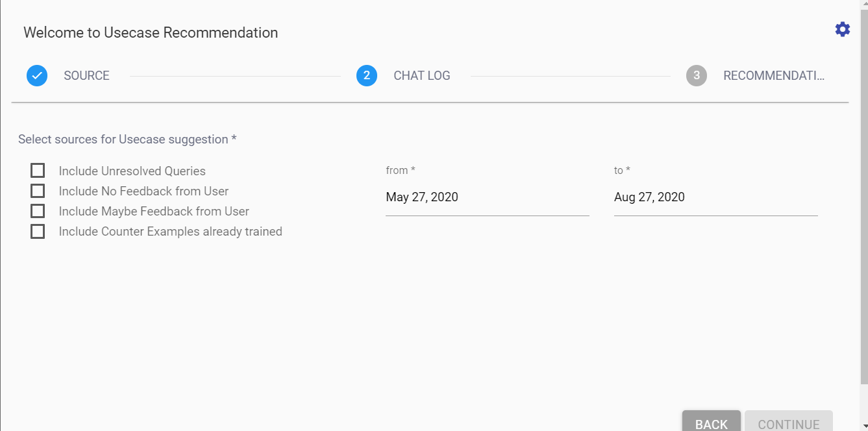Open the from date picker field
Viewport: 868px width, 431px height.
tap(487, 197)
